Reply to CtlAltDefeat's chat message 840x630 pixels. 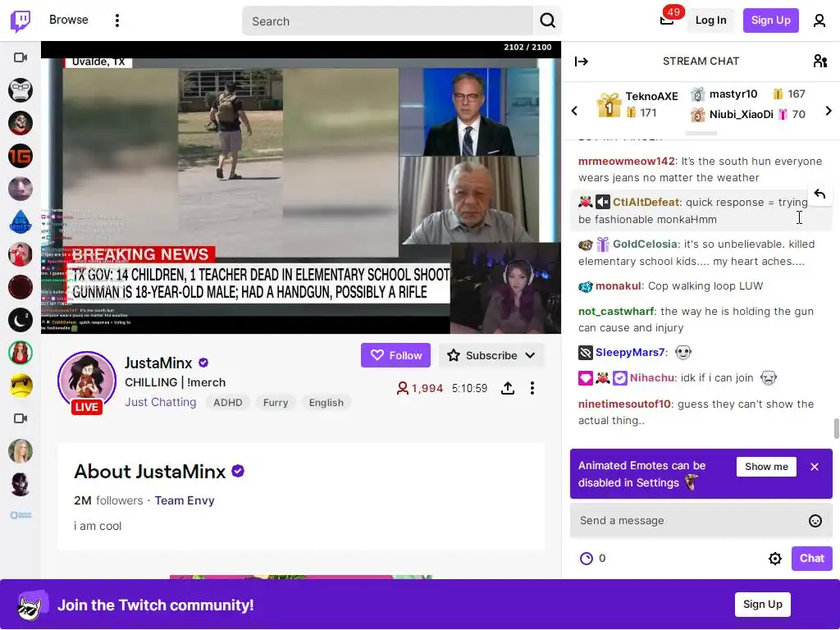(819, 194)
